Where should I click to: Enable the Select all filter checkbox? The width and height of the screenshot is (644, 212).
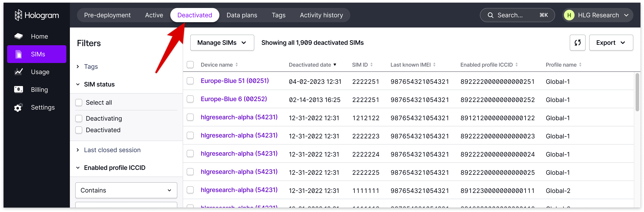pos(79,102)
